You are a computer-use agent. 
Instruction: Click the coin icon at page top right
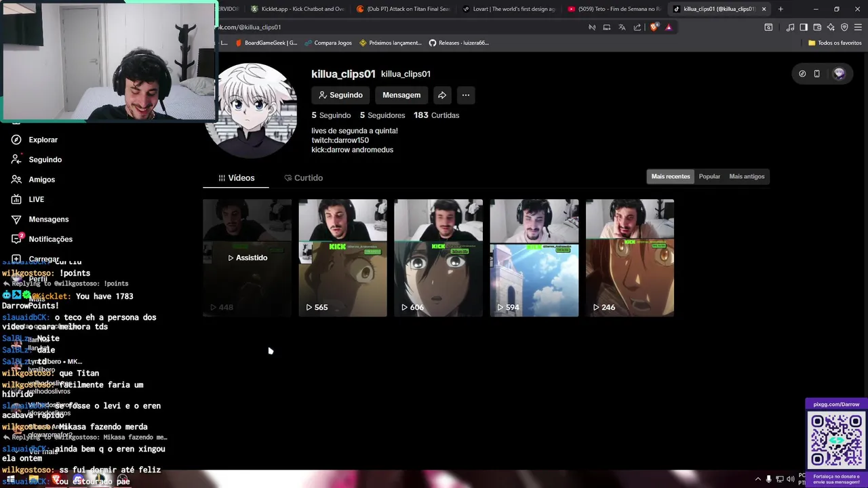(802, 74)
